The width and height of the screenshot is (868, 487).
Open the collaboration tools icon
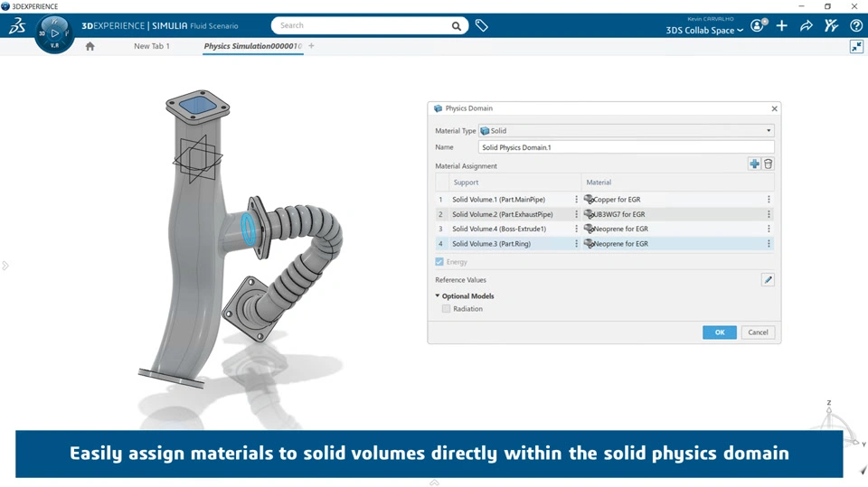click(x=831, y=25)
